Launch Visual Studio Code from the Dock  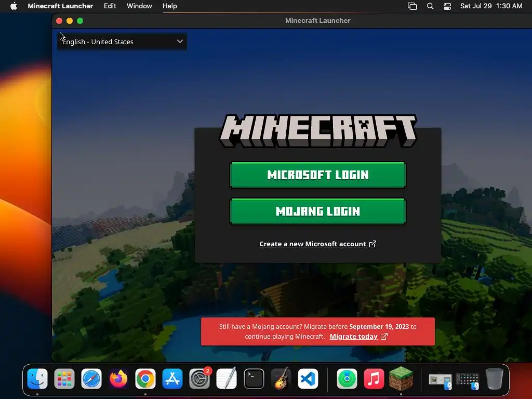pyautogui.click(x=308, y=379)
